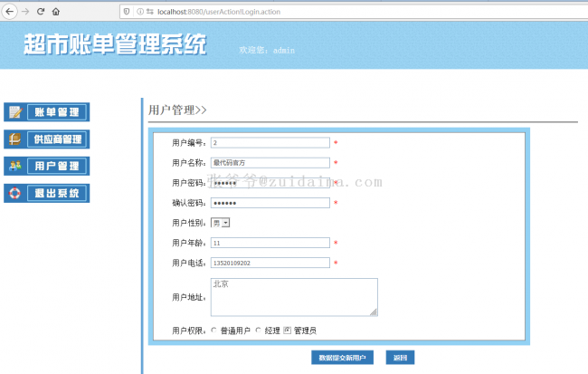
Task: Open 供应商管理 in the sidebar menu
Action: coord(57,139)
